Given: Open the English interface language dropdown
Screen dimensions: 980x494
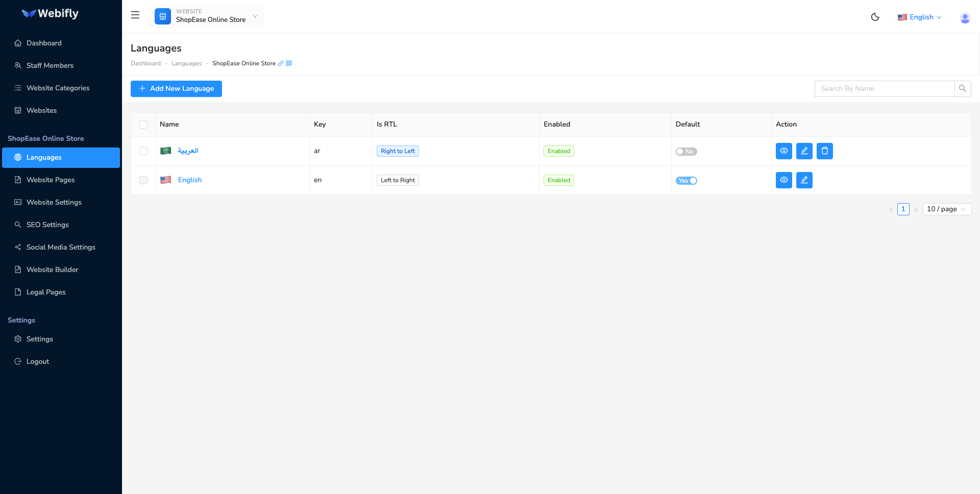Looking at the screenshot, I should [919, 17].
